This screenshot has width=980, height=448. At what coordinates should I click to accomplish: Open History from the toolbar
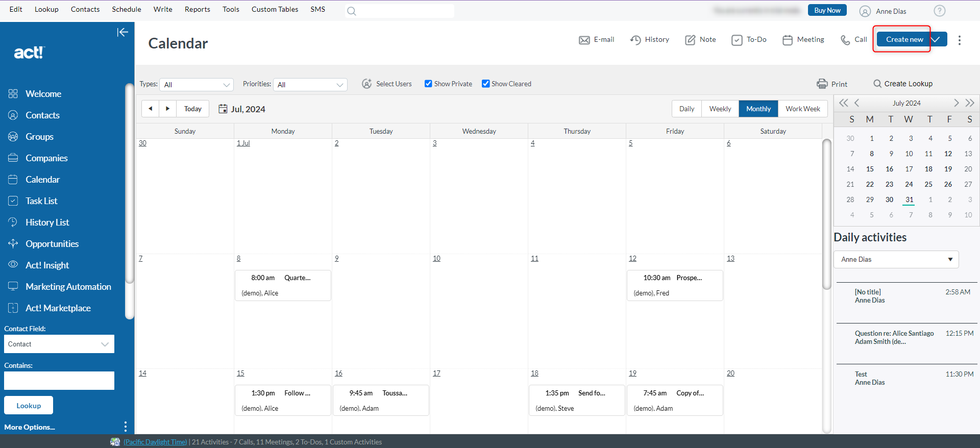click(649, 40)
